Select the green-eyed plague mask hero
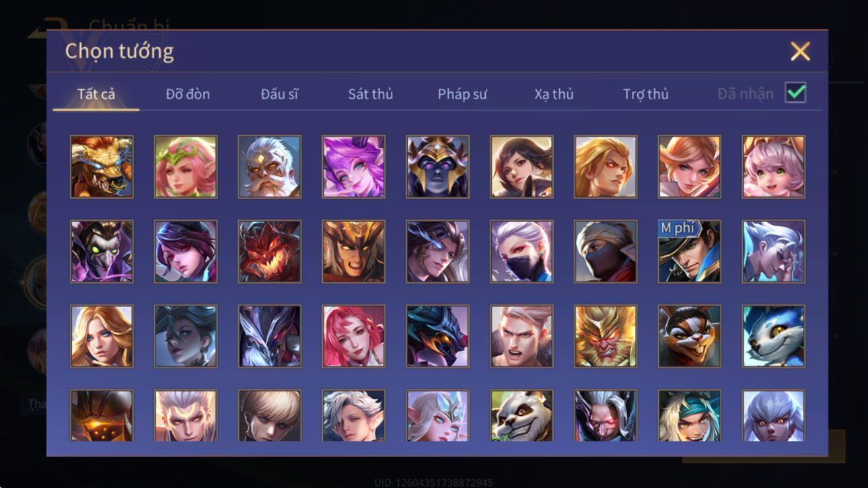 102,251
